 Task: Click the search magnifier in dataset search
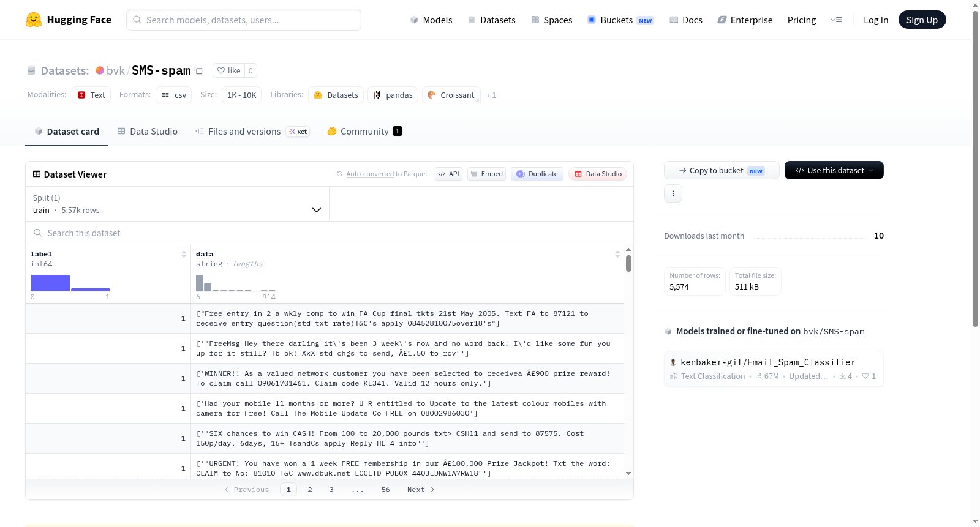pyautogui.click(x=38, y=233)
